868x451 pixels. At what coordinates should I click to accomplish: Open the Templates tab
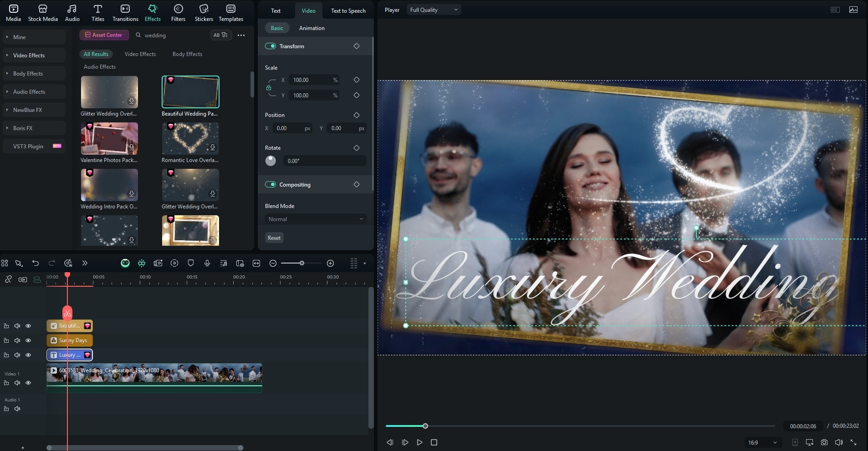click(x=231, y=13)
